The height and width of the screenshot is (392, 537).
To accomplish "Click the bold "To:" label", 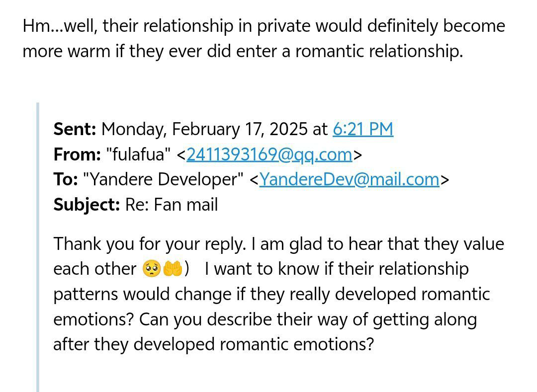I will 66,179.
